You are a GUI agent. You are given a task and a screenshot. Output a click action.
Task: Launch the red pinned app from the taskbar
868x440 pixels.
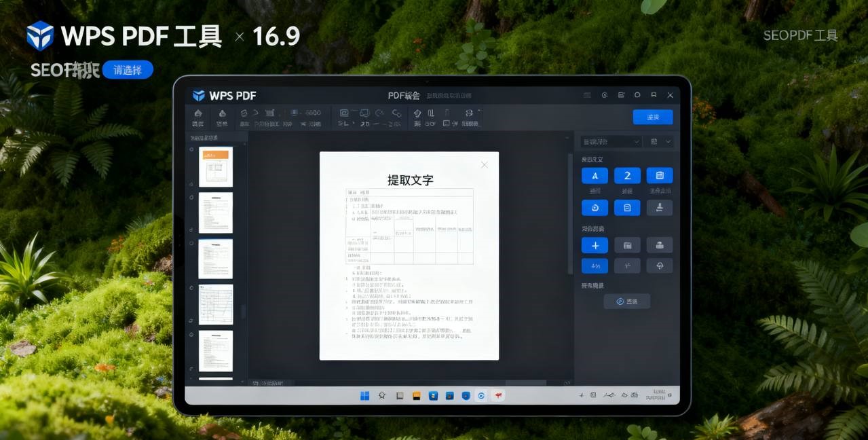[x=498, y=395]
